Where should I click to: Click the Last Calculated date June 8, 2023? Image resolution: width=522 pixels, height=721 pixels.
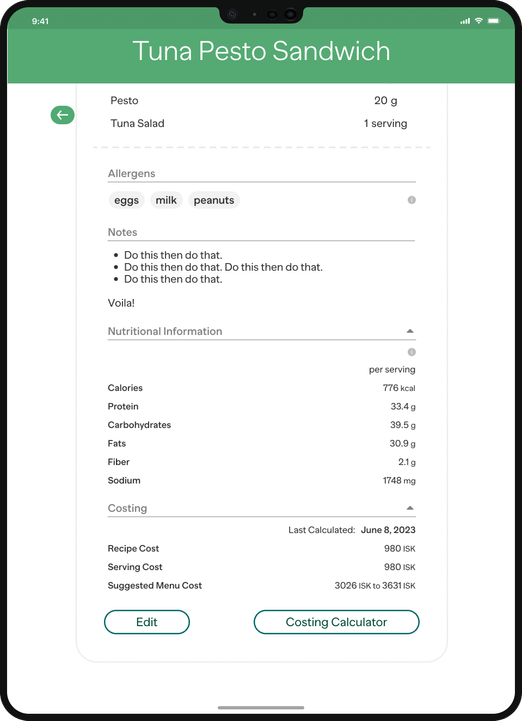point(388,530)
